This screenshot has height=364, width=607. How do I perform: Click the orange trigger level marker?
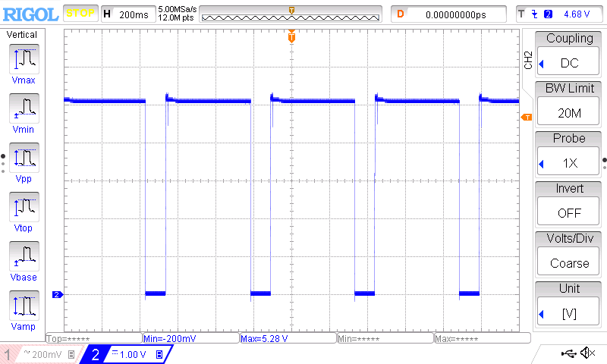coord(526,117)
